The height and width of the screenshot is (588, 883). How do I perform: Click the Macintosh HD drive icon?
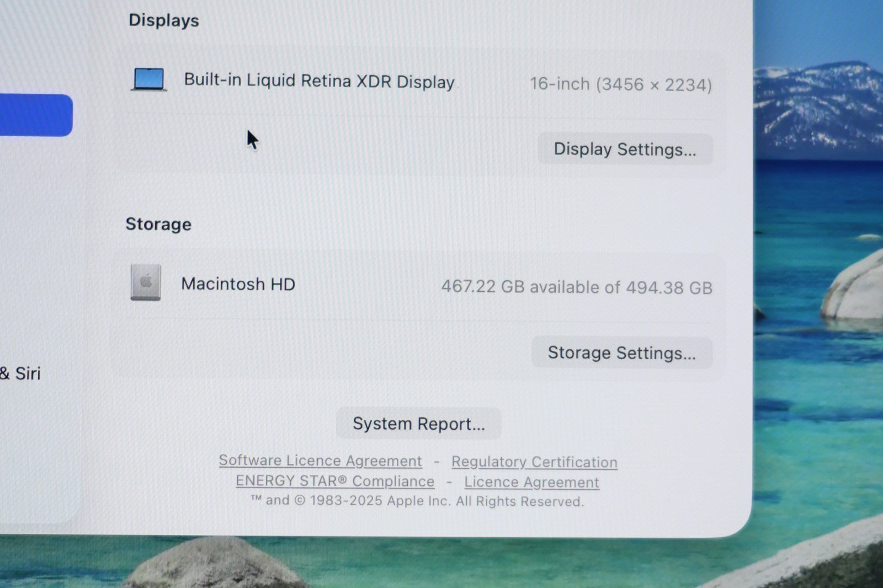[x=146, y=282]
